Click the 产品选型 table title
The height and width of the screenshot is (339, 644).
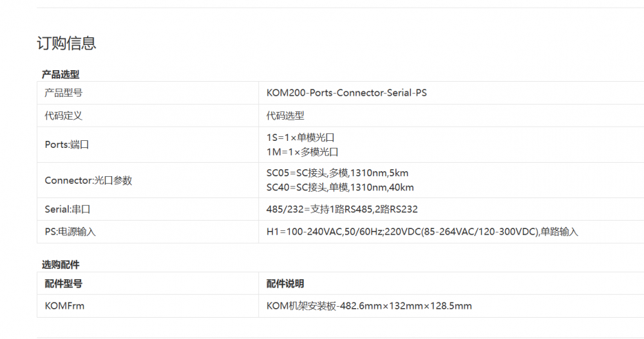(x=61, y=75)
